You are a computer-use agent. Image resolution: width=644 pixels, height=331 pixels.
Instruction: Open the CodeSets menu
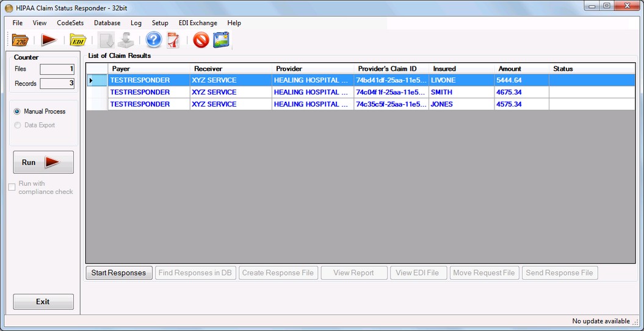70,23
